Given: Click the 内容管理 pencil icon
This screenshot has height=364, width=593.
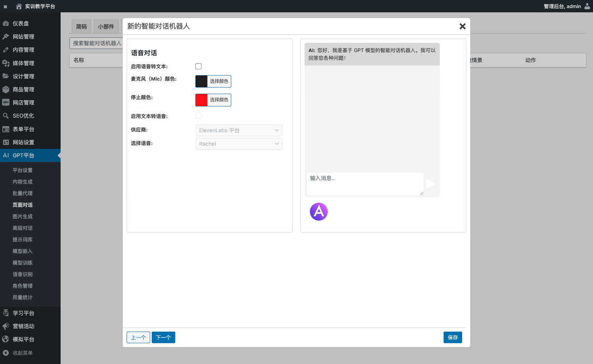Looking at the screenshot, I should click(x=6, y=50).
